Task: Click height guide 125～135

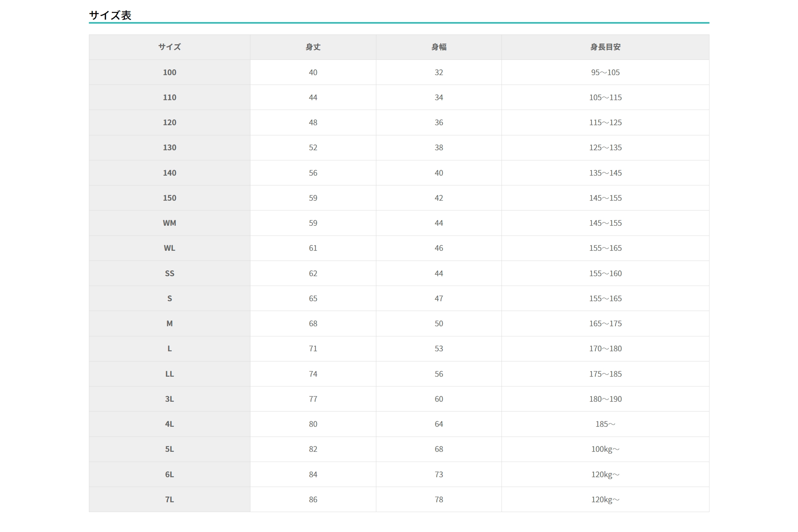Action: click(x=605, y=148)
